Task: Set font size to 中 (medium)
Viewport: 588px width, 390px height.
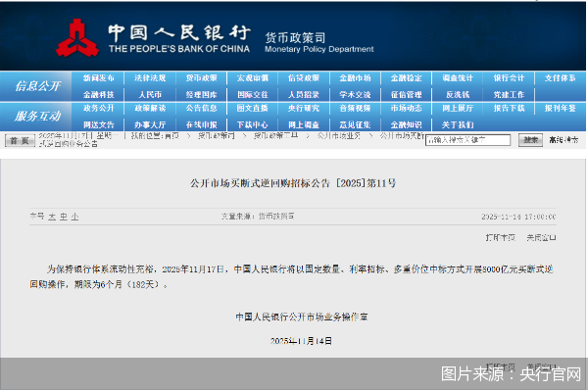Action: [64, 217]
